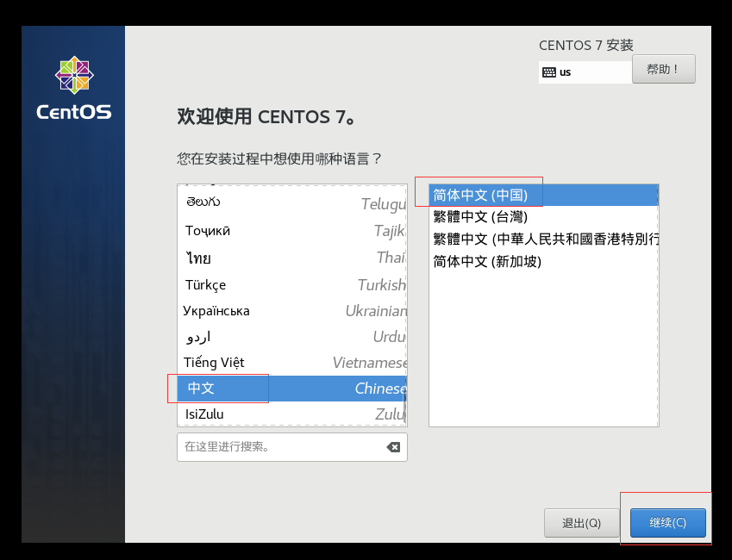
Task: Choose 繁體中文 Hong Kong locale
Action: (x=543, y=239)
